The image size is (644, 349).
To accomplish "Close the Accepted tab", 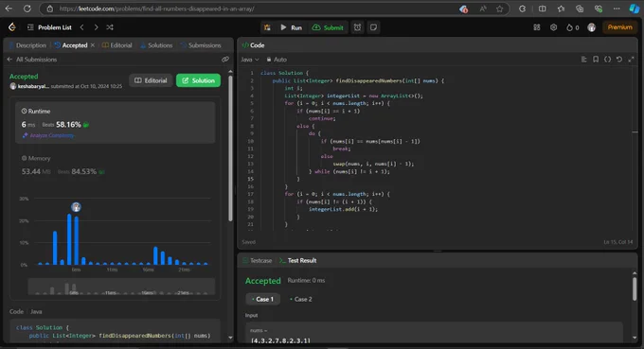I will 93,45.
